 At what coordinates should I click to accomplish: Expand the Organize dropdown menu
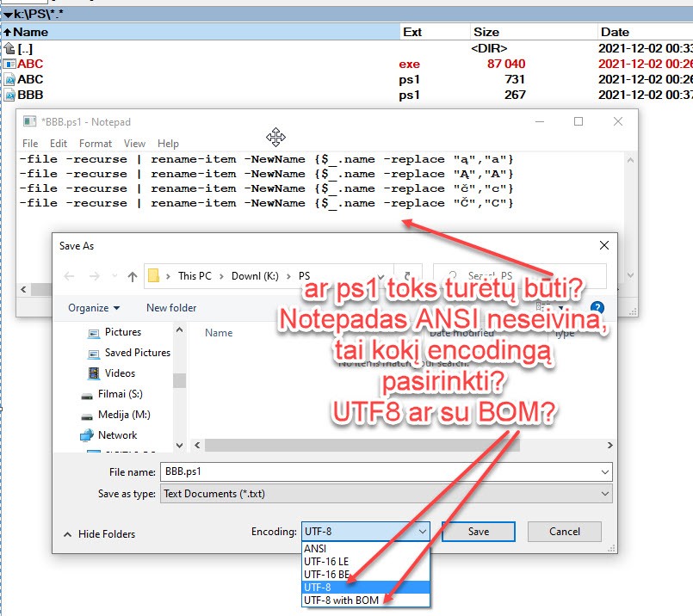[x=95, y=308]
